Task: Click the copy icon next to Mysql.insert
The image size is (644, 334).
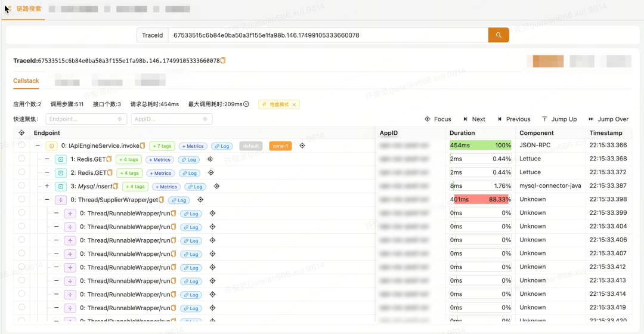Action: (116, 186)
